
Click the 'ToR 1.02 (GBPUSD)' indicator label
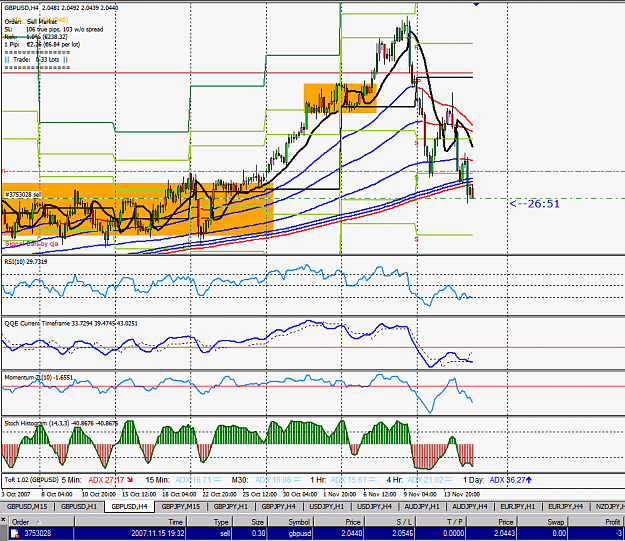tap(31, 480)
